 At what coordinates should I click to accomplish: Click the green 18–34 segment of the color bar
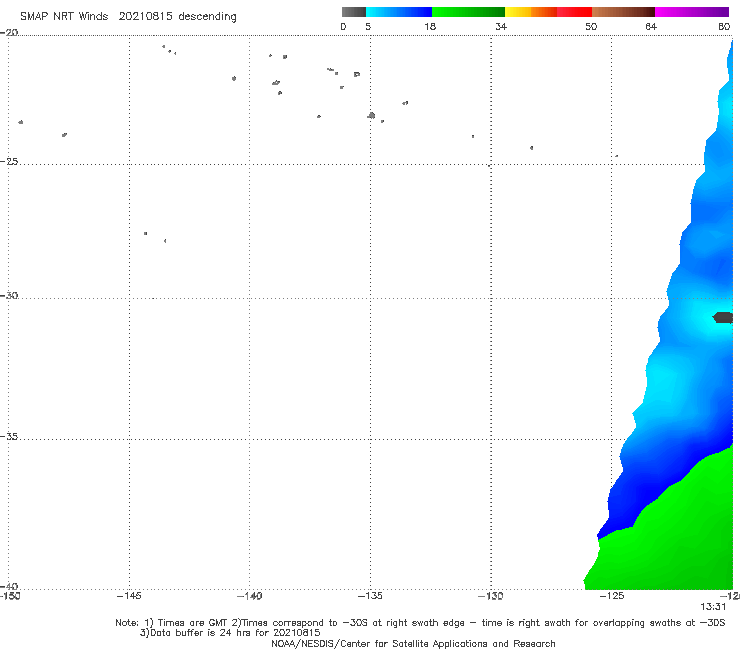point(468,12)
